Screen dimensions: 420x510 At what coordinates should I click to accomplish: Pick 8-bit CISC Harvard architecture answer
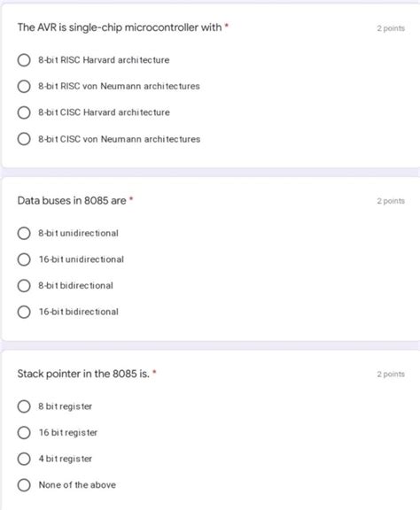[x=24, y=112]
